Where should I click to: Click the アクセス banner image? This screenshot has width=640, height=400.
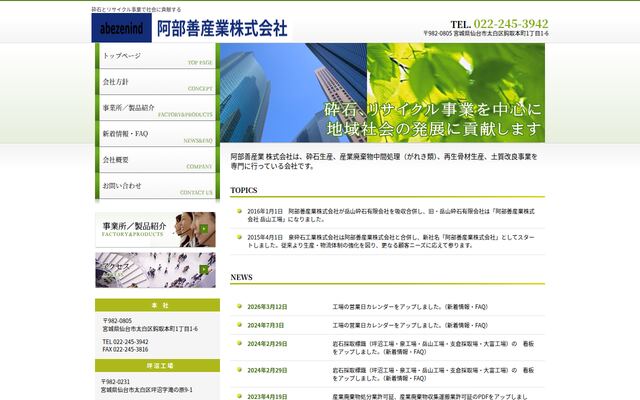click(x=156, y=270)
